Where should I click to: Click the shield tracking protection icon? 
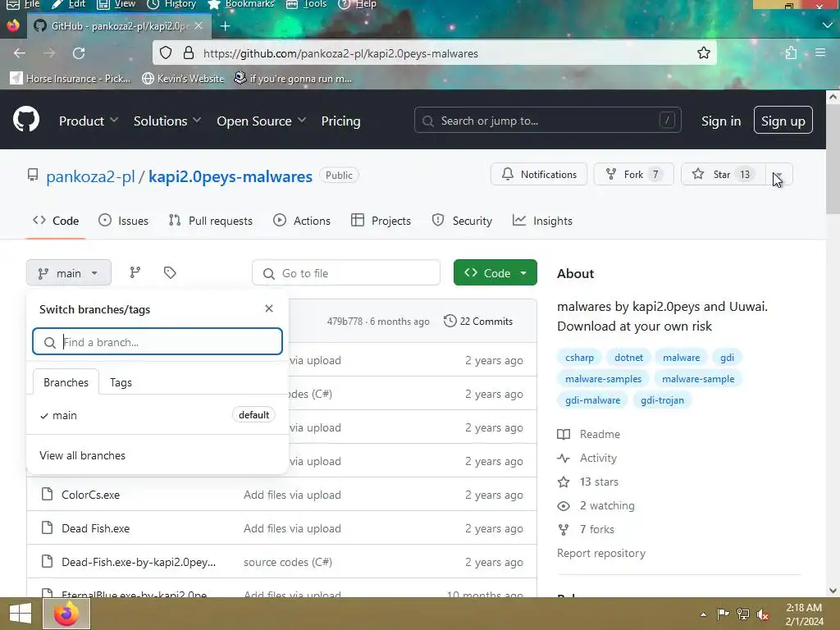pyautogui.click(x=166, y=53)
